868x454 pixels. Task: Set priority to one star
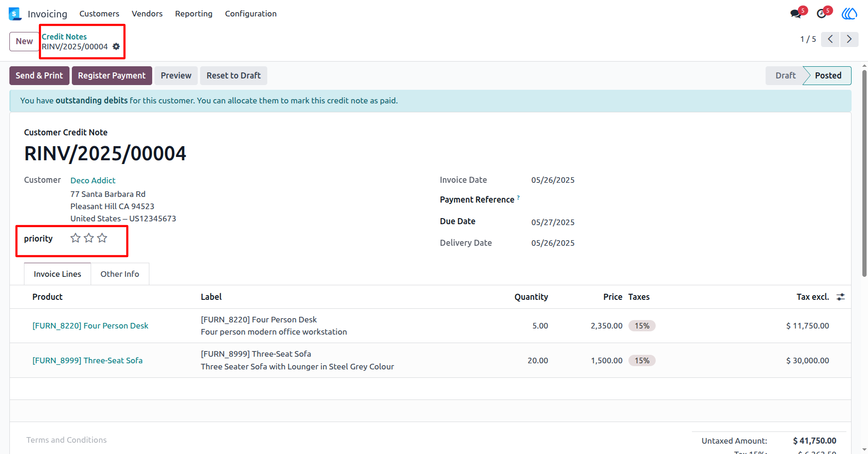point(76,238)
